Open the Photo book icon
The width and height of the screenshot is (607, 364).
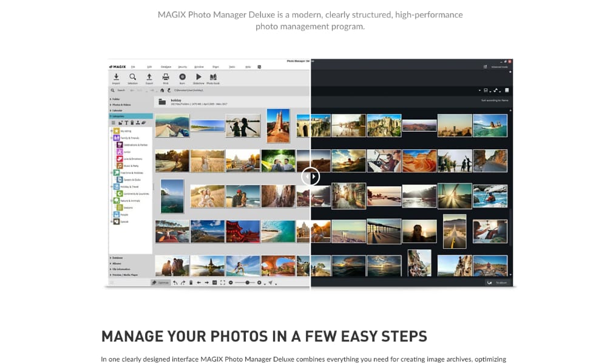pyautogui.click(x=213, y=77)
